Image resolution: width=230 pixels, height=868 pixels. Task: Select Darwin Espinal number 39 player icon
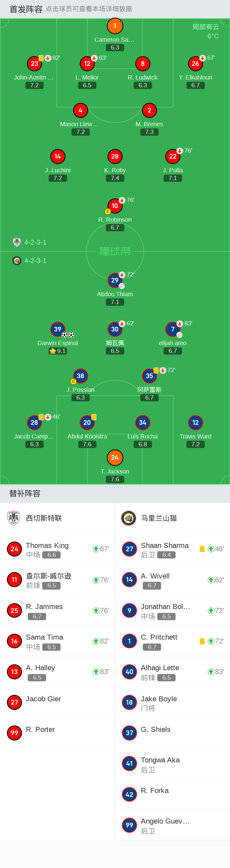point(57,329)
